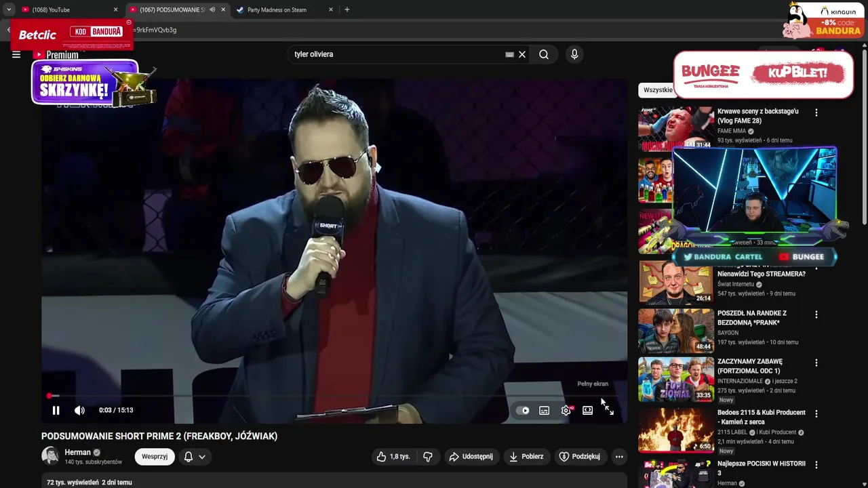Download the video with Pobierz
This screenshot has width=868, height=488.
coord(526,456)
